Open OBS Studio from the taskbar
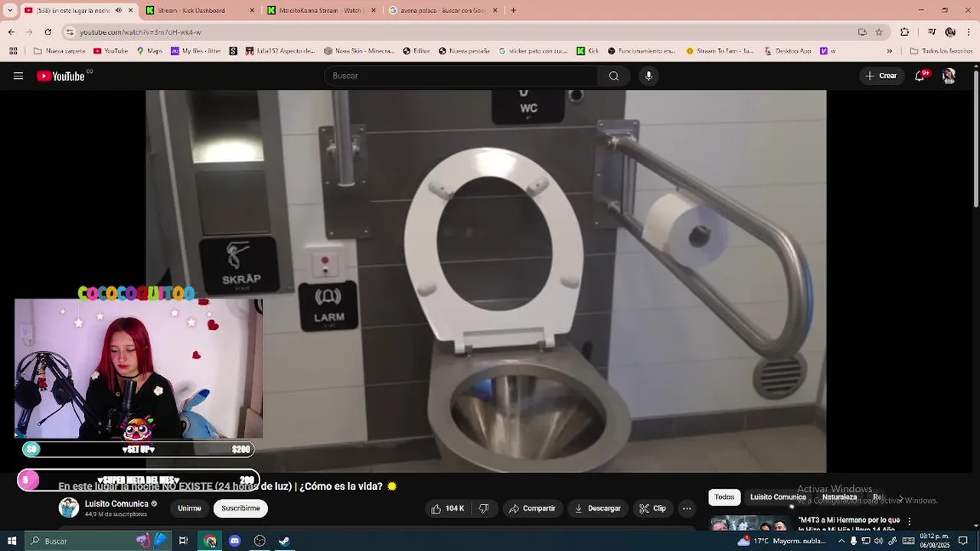This screenshot has height=551, width=980. pos(260,541)
